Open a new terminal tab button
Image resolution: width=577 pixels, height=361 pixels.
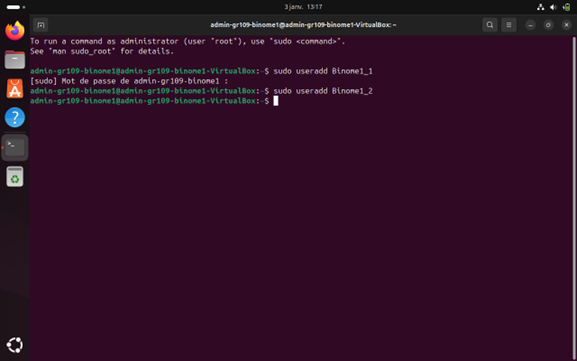[41, 25]
